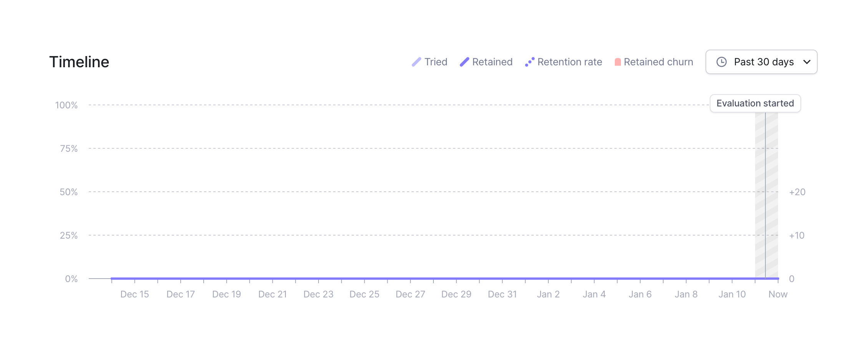Click the Jan 10 date label
Image resolution: width=868 pixels, height=347 pixels.
pos(732,294)
